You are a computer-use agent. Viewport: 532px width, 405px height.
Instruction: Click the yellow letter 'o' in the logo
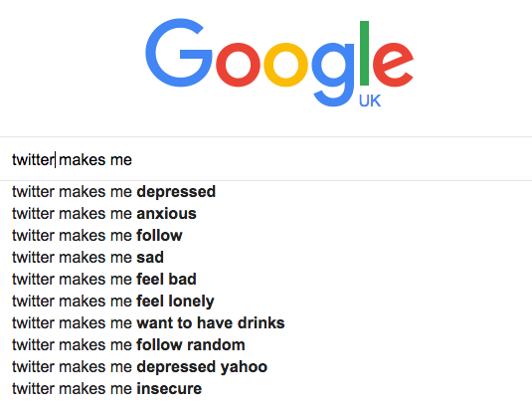(285, 65)
